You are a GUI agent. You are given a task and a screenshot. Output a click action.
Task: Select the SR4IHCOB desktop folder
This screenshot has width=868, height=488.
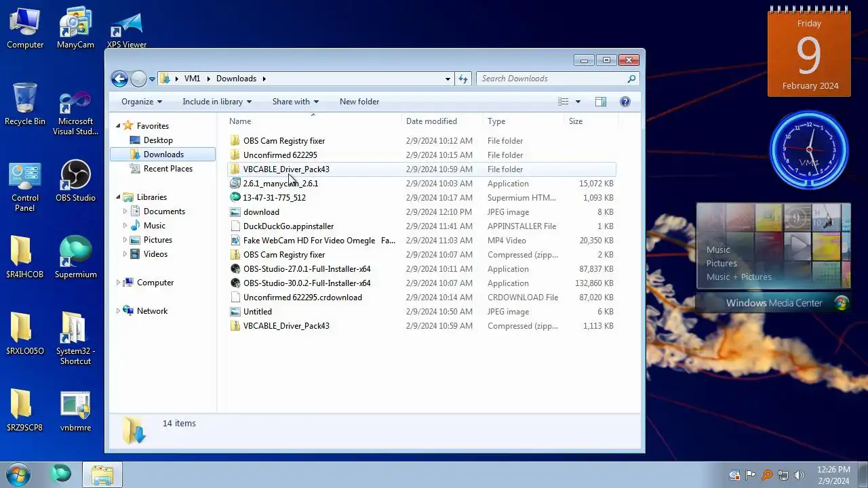(25, 258)
